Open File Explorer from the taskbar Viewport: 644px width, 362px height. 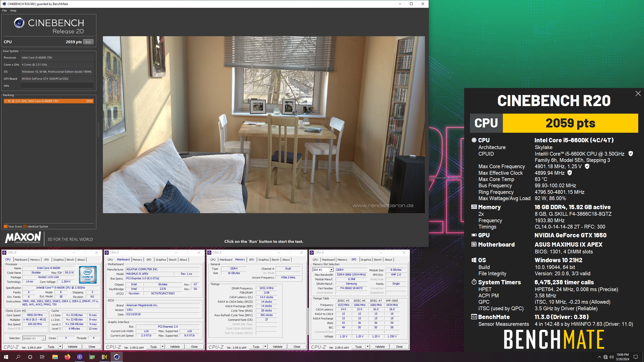(x=55, y=357)
